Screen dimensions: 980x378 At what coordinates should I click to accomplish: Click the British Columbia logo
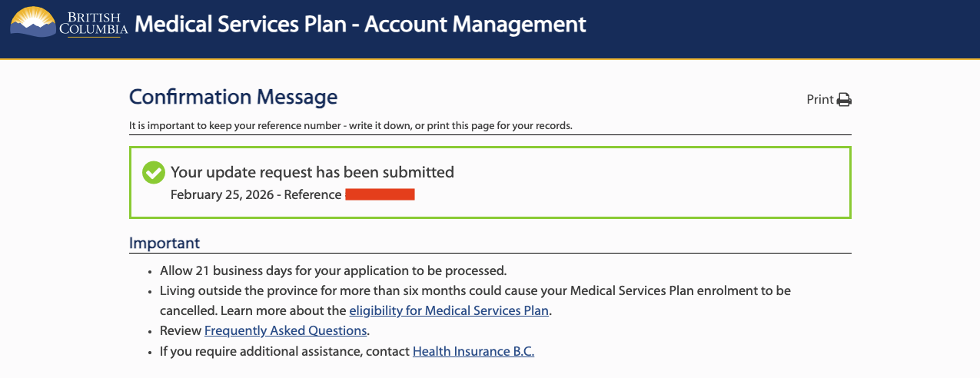coord(68,23)
